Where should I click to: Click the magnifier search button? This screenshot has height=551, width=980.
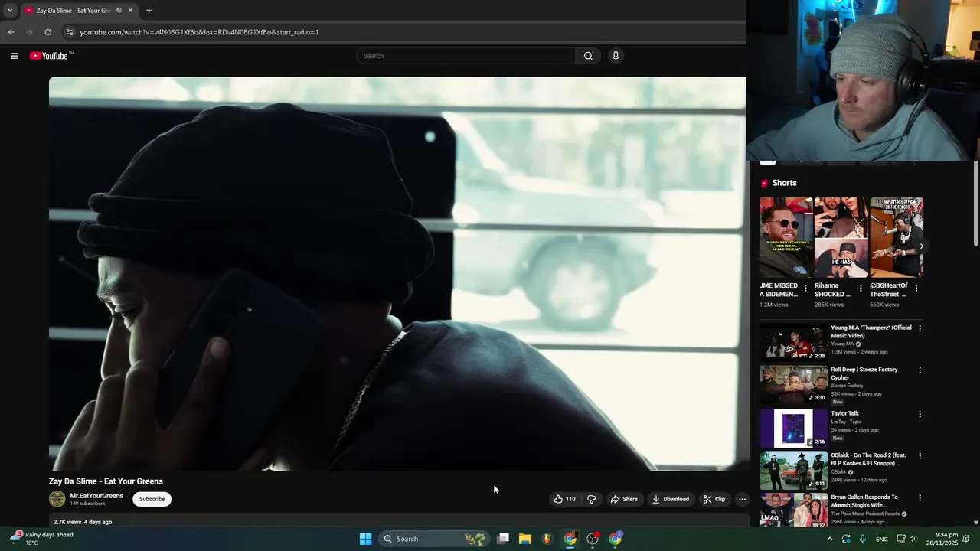588,56
